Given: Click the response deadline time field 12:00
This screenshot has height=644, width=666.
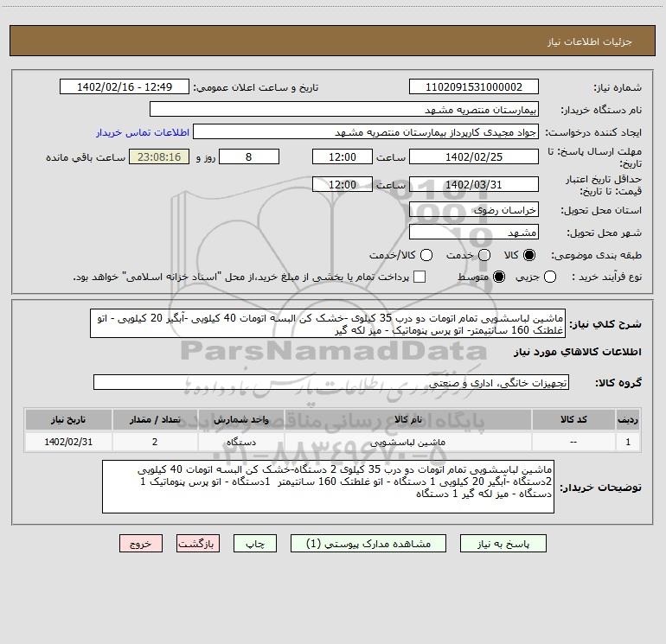Looking at the screenshot, I should (343, 156).
